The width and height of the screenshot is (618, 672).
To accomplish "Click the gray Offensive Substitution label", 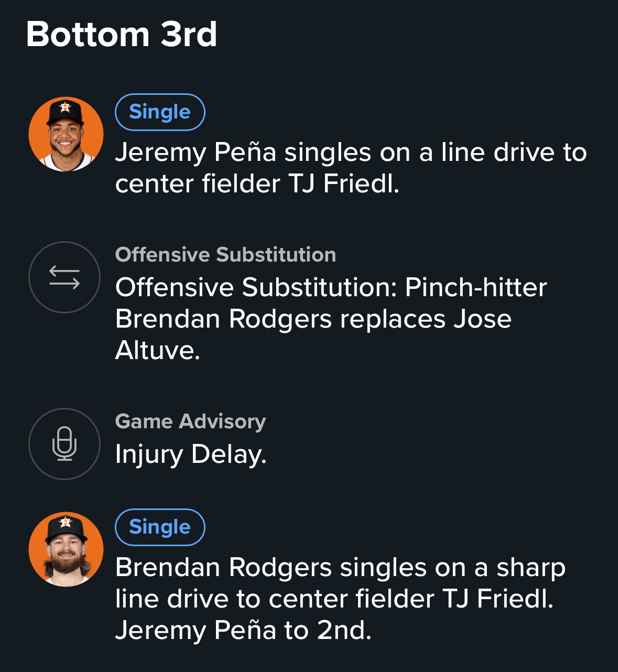I will pyautogui.click(x=225, y=255).
